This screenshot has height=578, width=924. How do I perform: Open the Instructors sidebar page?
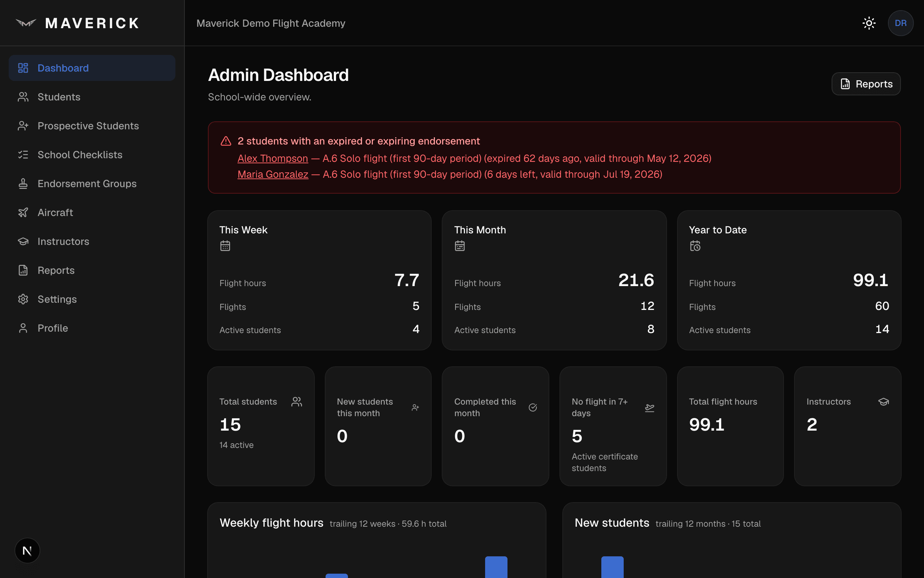pos(92,242)
